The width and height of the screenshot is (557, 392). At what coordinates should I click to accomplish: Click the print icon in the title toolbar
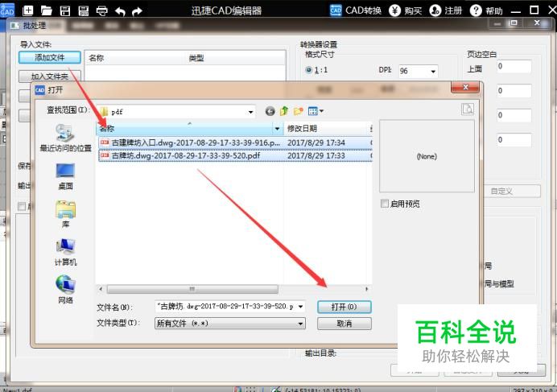(102, 10)
